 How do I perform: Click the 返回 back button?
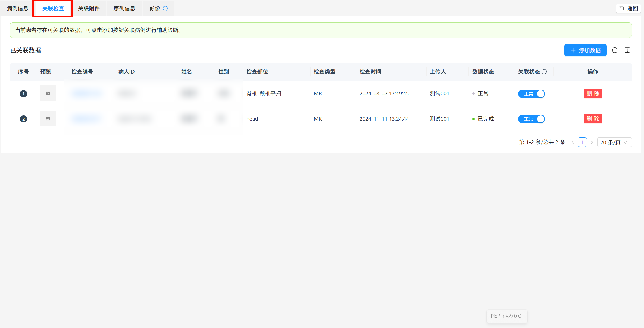pyautogui.click(x=628, y=8)
